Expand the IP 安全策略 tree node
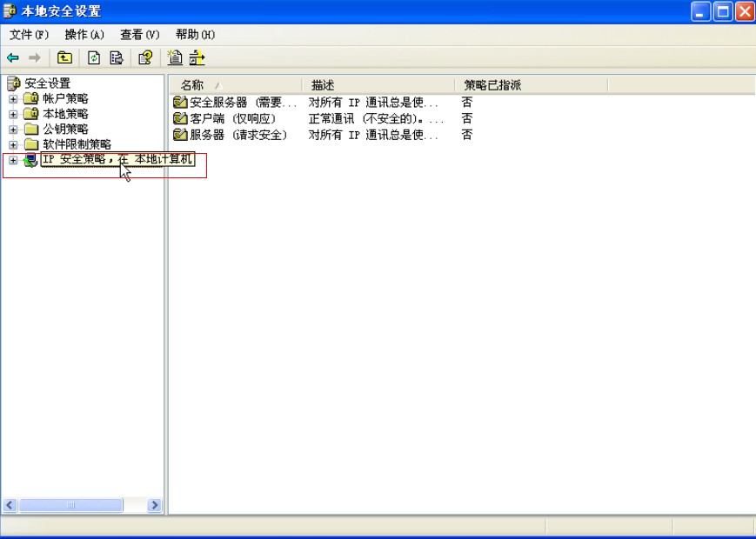This screenshot has width=756, height=539. [13, 161]
